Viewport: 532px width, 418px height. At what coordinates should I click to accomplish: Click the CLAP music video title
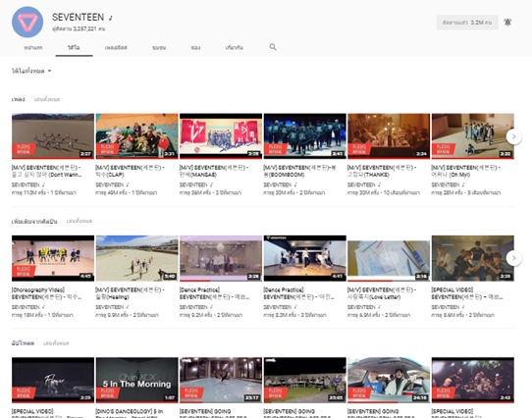130,171
